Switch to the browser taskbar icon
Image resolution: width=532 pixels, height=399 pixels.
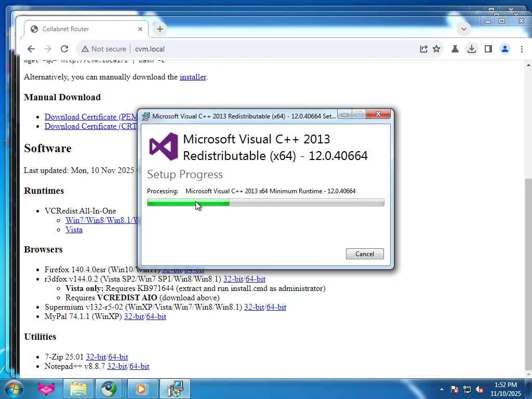click(x=109, y=389)
